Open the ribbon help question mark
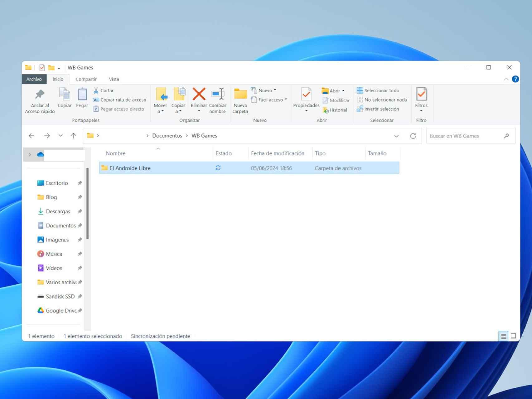This screenshot has width=532, height=399. tap(515, 79)
